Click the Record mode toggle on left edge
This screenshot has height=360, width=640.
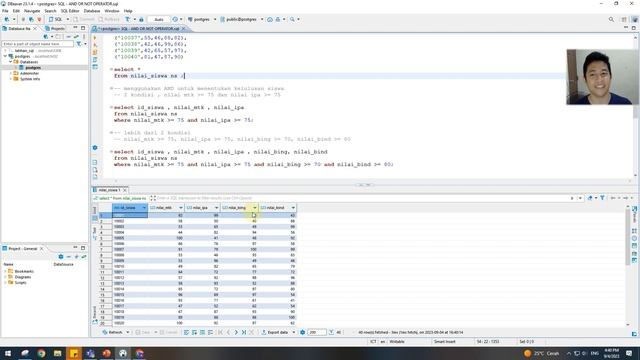95,314
